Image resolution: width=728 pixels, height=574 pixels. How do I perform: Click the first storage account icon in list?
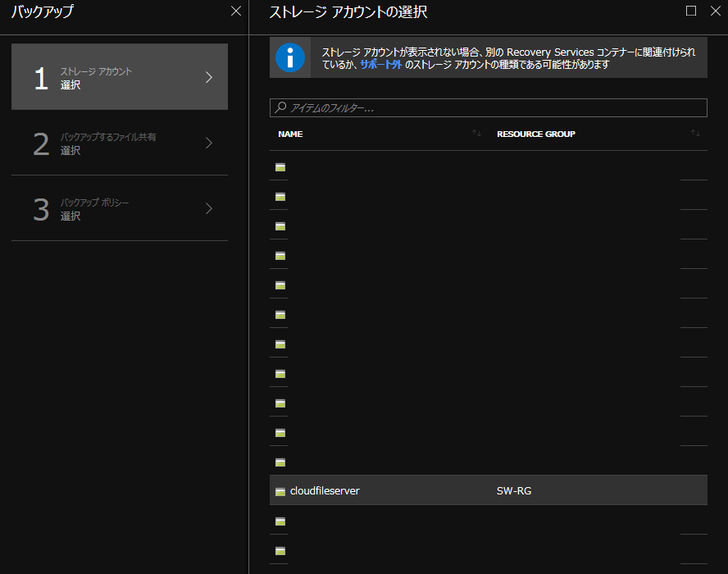pyautogui.click(x=280, y=166)
